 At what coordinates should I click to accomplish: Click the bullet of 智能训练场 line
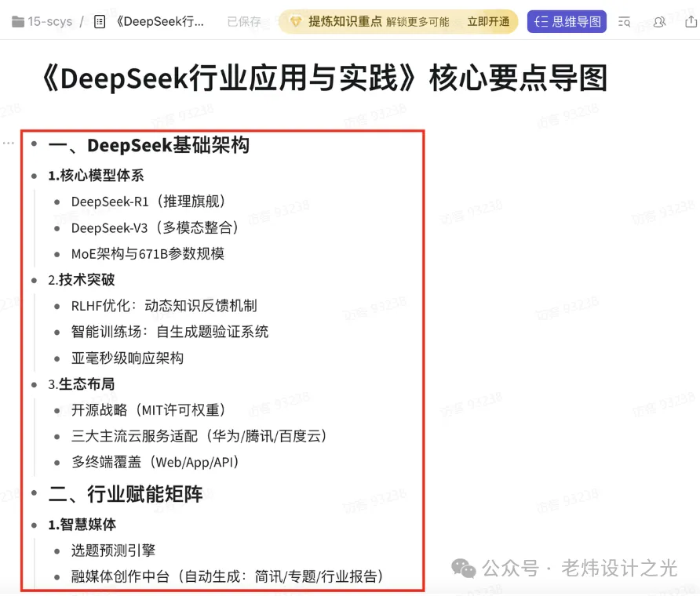click(x=57, y=333)
